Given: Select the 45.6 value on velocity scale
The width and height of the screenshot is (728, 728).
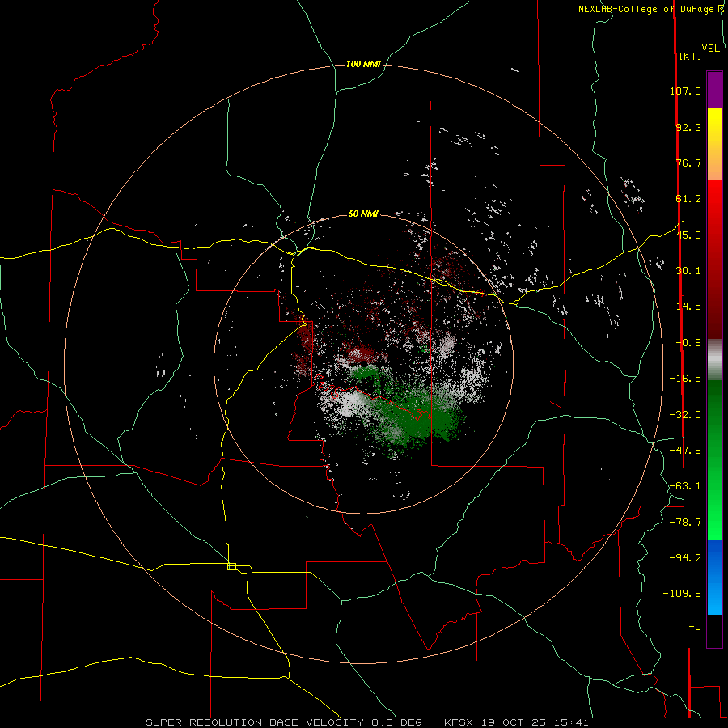Looking at the screenshot, I should 688,235.
